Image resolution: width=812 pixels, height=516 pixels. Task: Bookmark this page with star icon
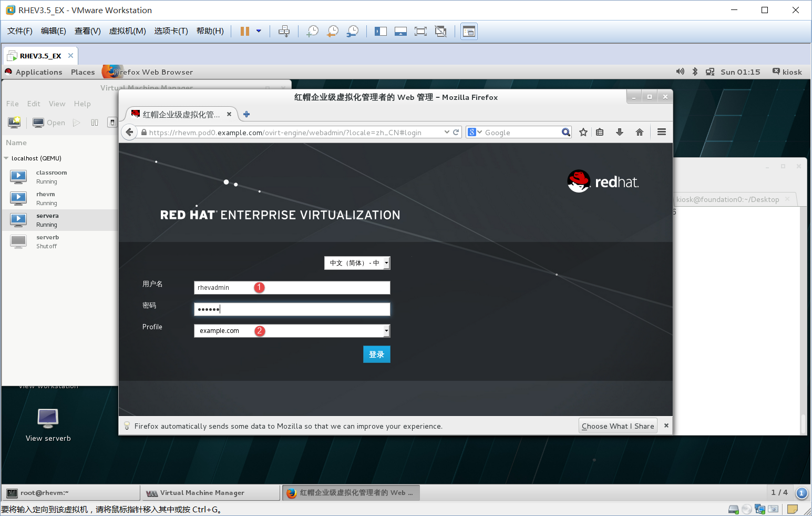[583, 132]
